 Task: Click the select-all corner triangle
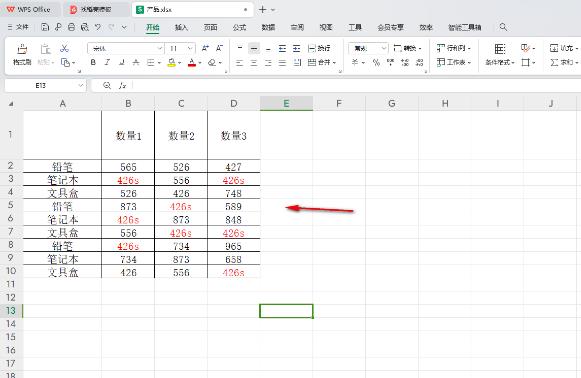(x=11, y=104)
